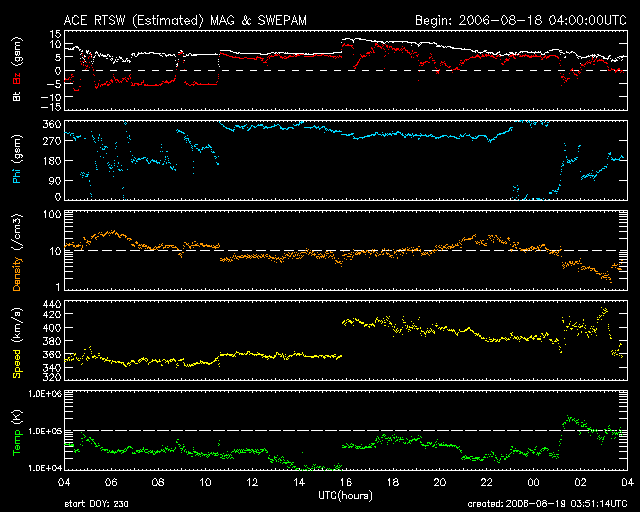Click the '180' Phi axis tick value
The image size is (640, 512).
(52, 160)
